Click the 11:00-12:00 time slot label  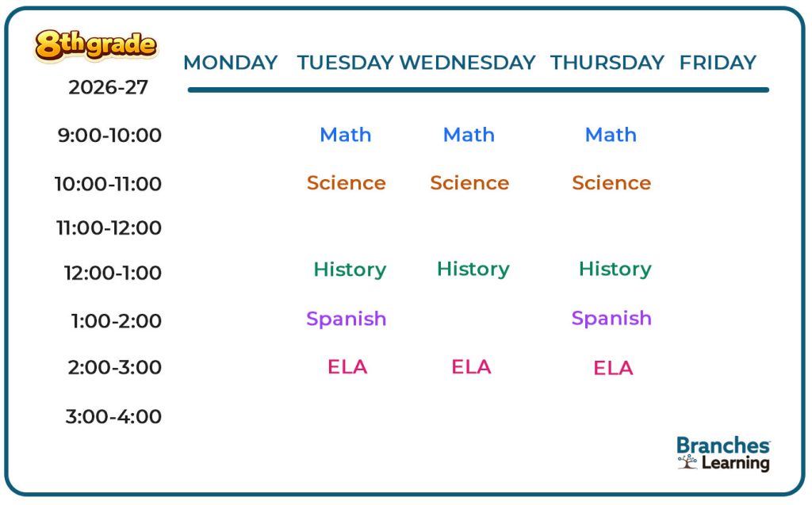tap(109, 228)
